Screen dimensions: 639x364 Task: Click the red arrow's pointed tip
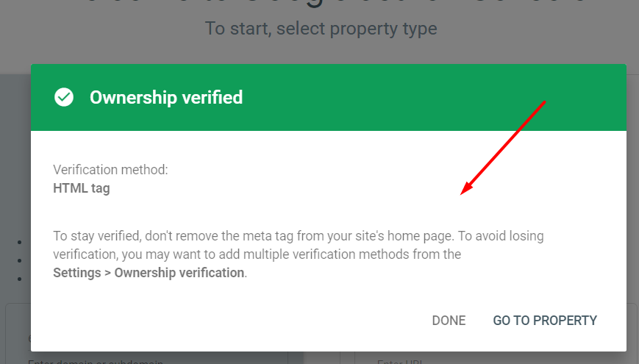463,193
